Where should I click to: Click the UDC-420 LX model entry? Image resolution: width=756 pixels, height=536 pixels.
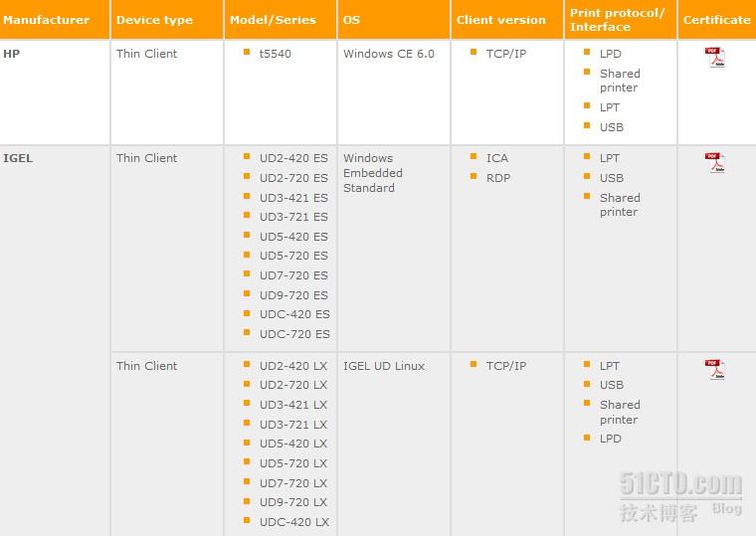pos(294,522)
